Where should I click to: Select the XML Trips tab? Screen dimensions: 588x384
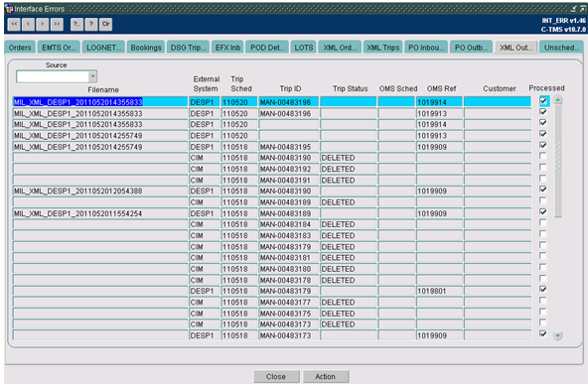382,48
